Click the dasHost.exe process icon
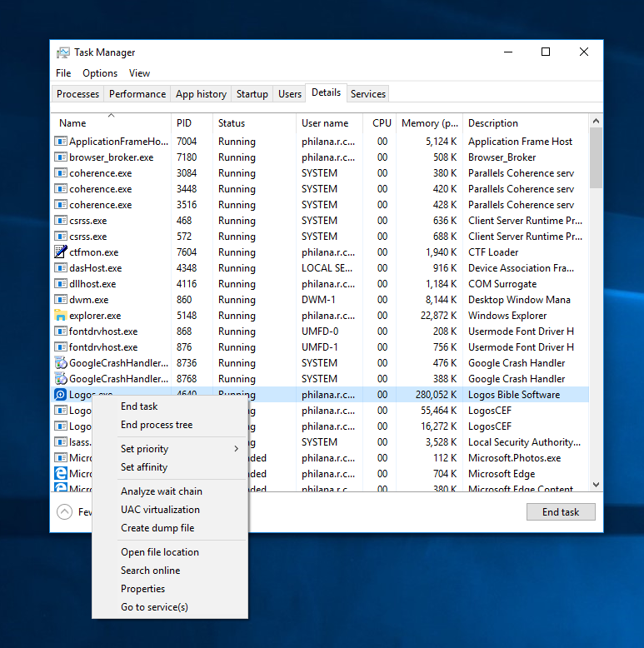 click(x=61, y=268)
